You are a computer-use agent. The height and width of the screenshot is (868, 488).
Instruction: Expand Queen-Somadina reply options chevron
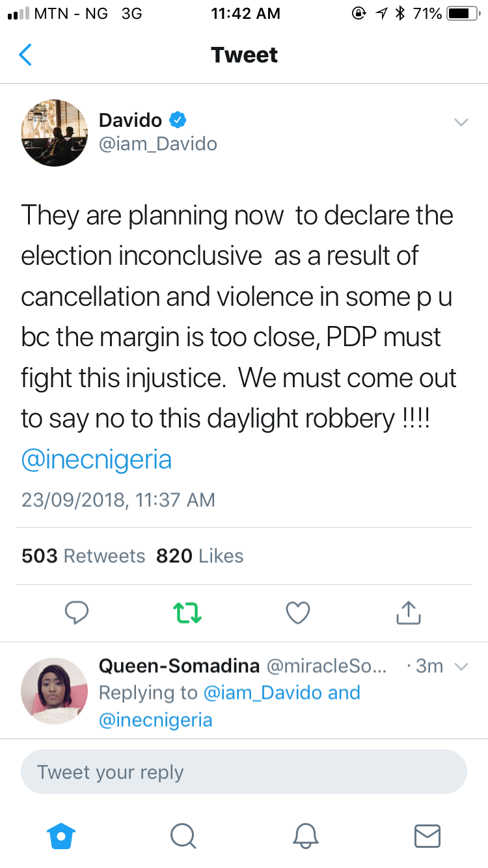(x=461, y=667)
